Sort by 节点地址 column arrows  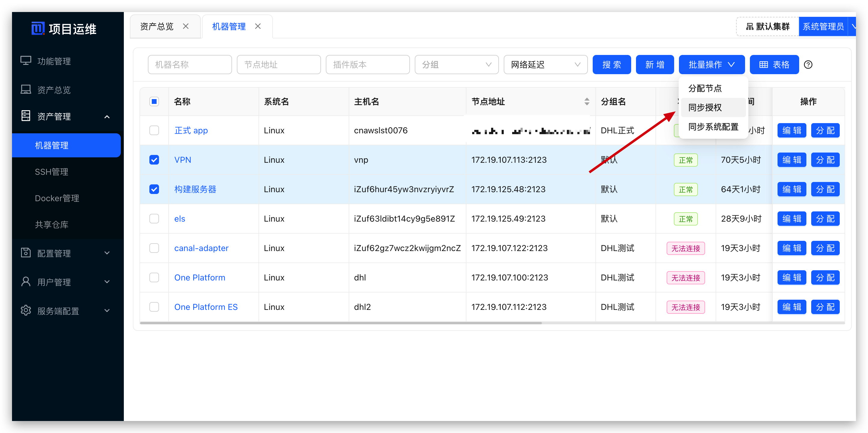click(587, 101)
